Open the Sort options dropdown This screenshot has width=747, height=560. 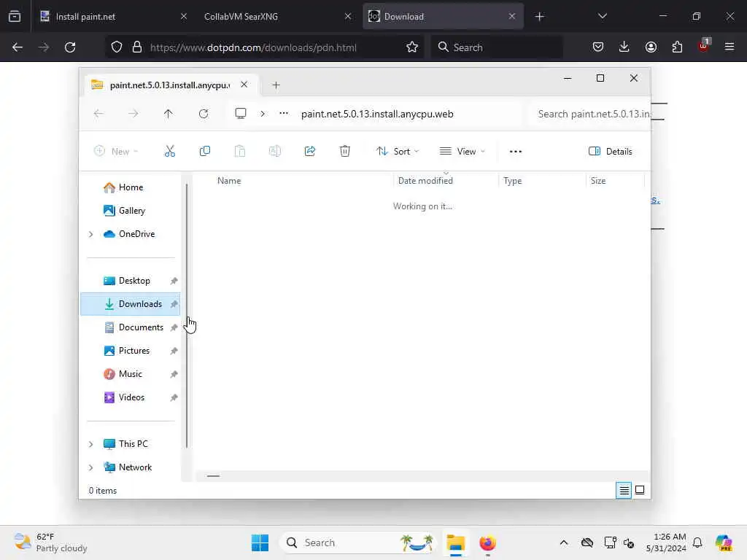pos(398,152)
